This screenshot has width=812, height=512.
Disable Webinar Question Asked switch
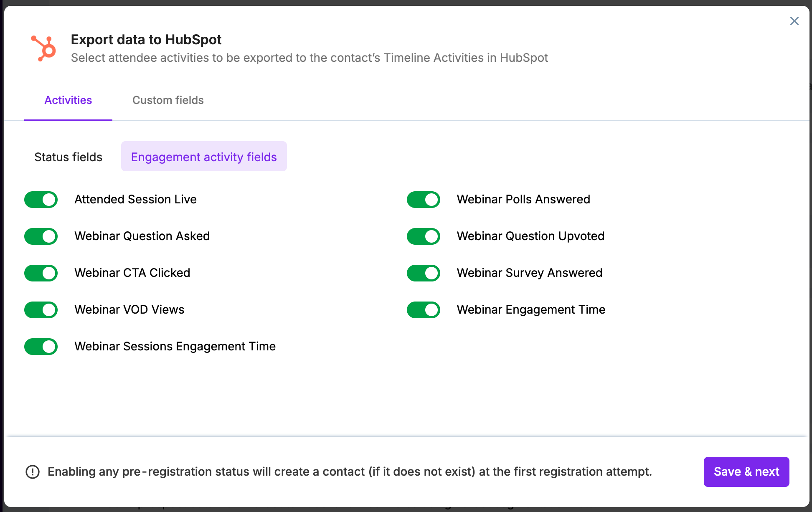41,236
